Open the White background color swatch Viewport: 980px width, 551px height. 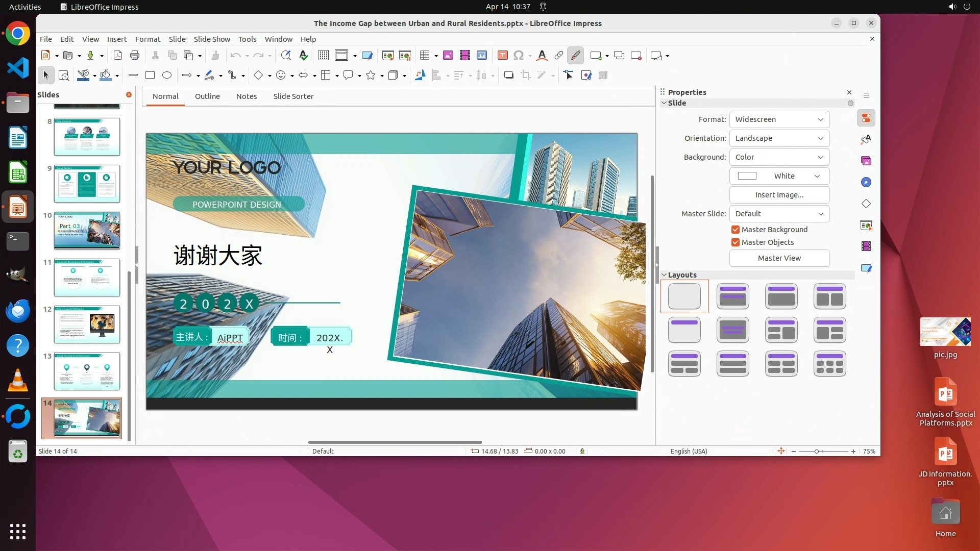(x=779, y=176)
